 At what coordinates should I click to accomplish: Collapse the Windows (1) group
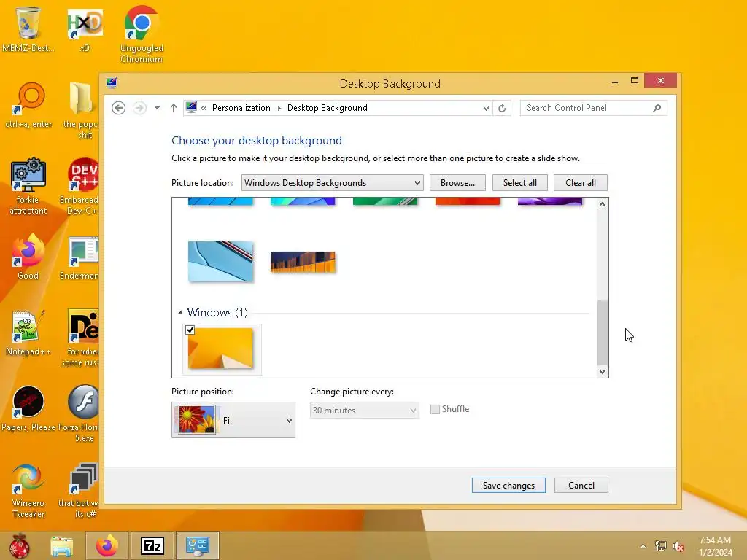(181, 313)
